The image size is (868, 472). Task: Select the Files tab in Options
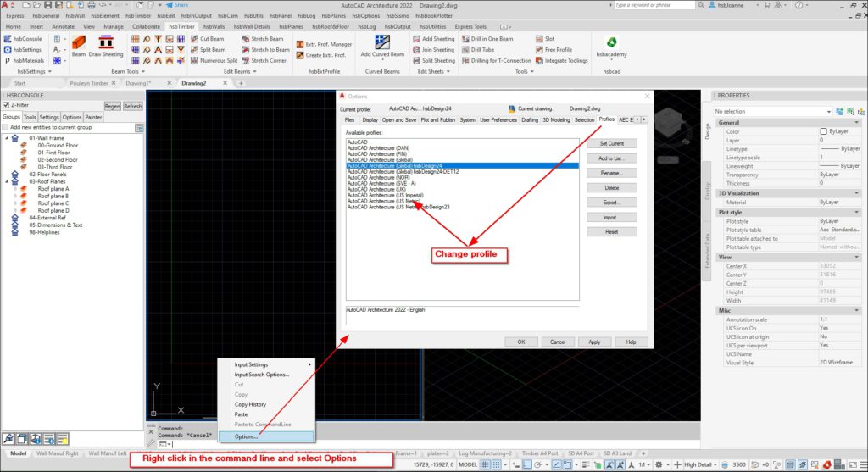click(349, 120)
